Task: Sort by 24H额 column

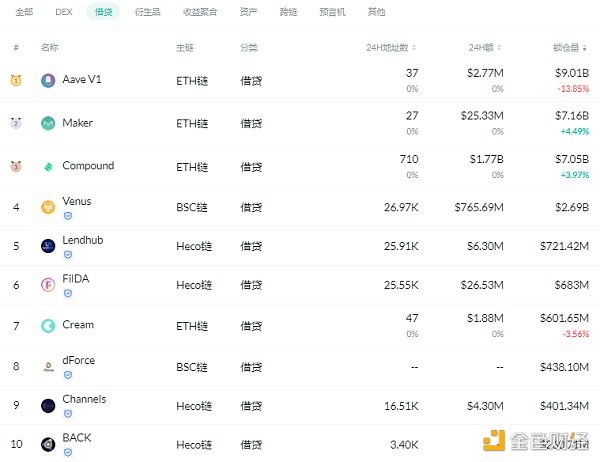Action: click(x=485, y=47)
